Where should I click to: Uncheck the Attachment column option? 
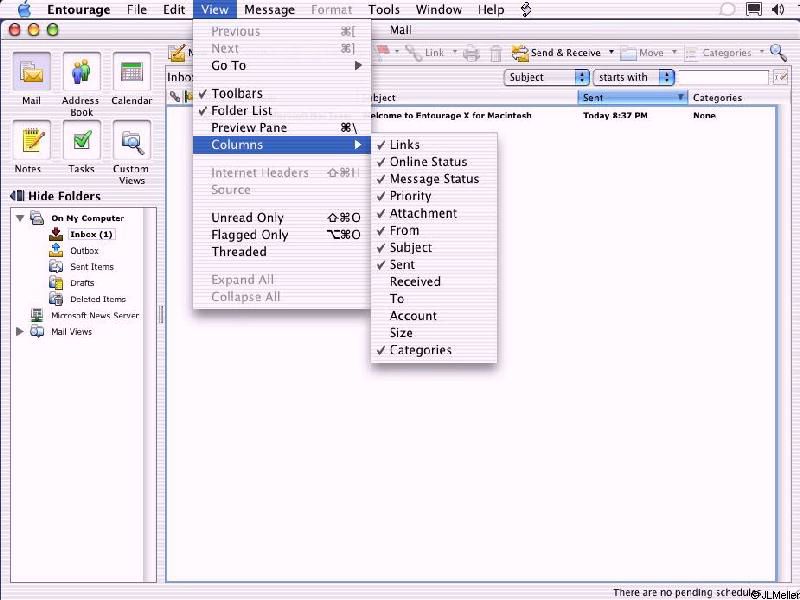pyautogui.click(x=434, y=213)
